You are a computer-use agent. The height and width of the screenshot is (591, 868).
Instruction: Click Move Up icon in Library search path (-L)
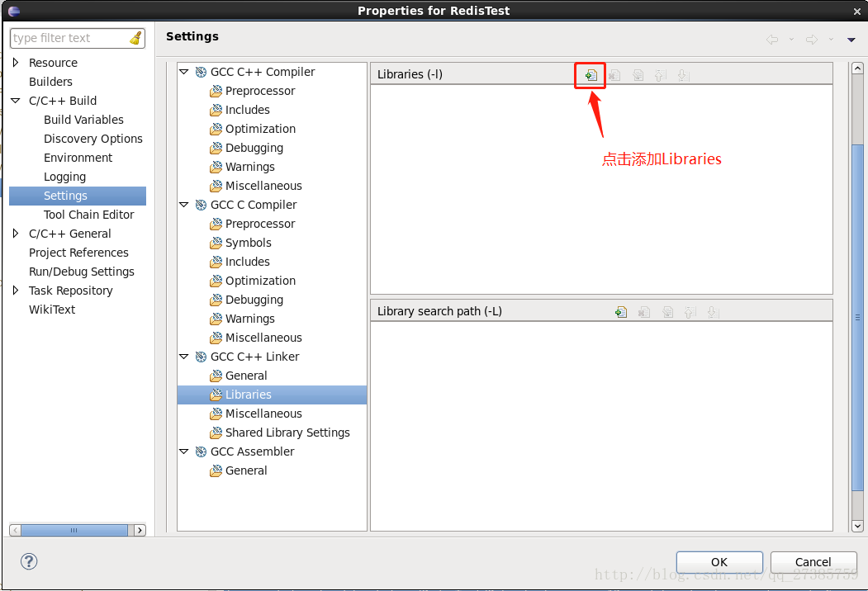tap(690, 312)
